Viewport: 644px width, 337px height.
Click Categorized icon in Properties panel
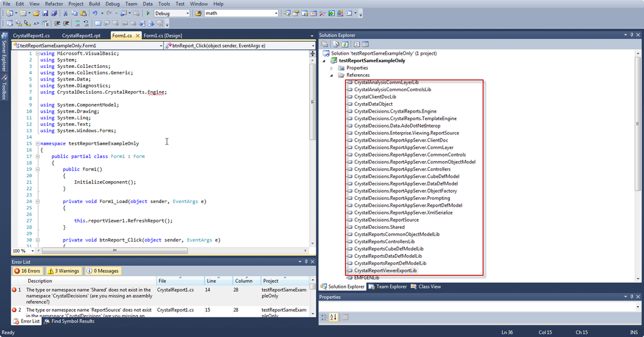click(324, 317)
